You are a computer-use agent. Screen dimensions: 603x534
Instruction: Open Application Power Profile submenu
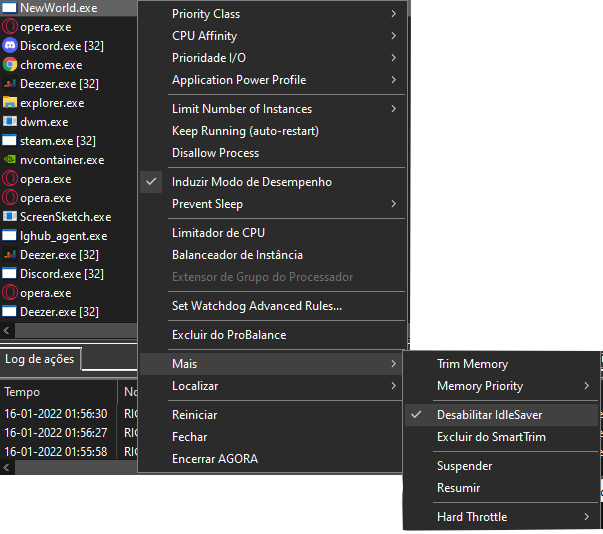click(x=273, y=80)
